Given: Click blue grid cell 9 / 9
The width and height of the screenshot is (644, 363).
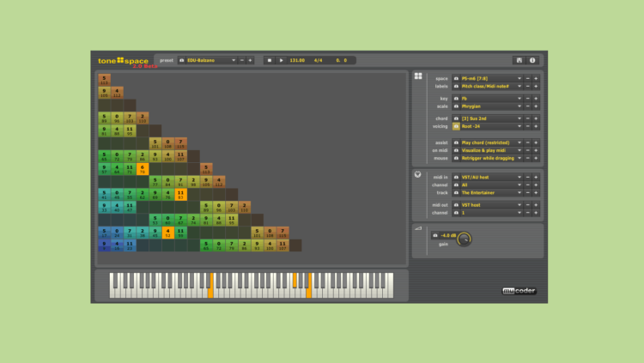Looking at the screenshot, I should [x=104, y=245].
